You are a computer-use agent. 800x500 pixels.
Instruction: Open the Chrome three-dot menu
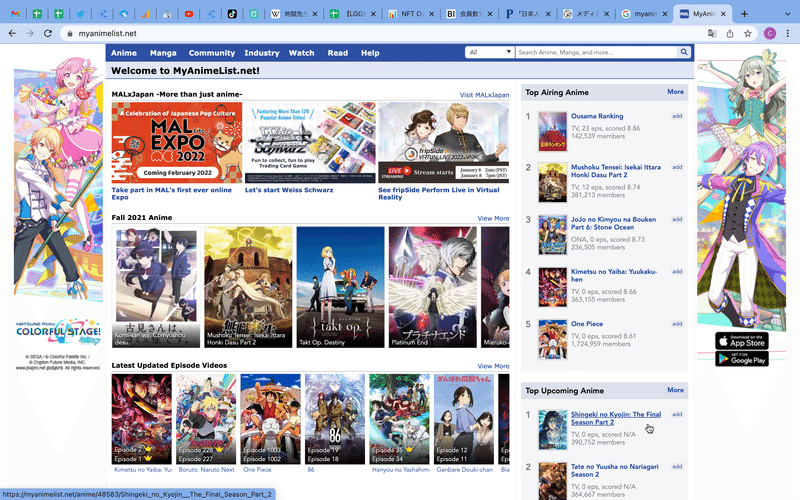[787, 33]
